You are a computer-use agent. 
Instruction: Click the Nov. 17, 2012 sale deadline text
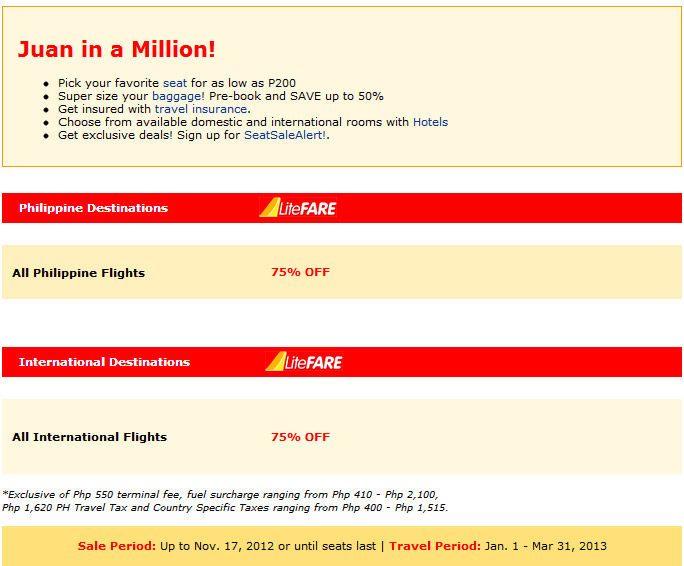(236, 546)
